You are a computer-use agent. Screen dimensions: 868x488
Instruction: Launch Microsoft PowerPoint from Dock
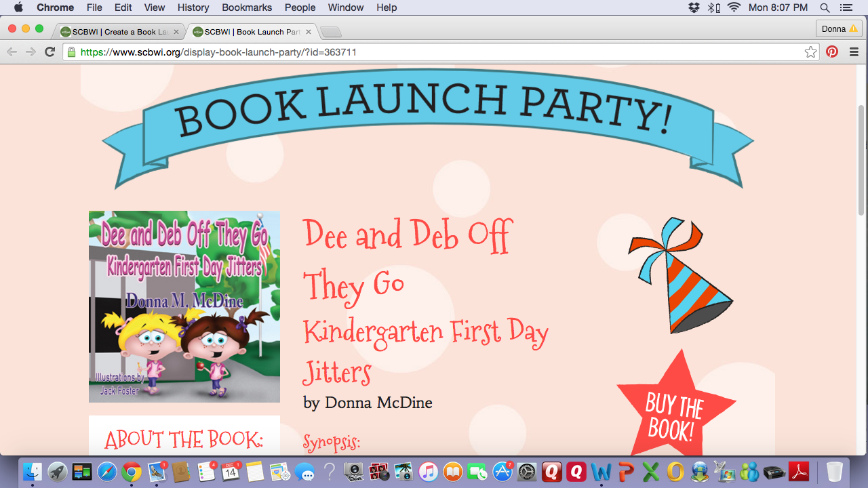(x=626, y=472)
